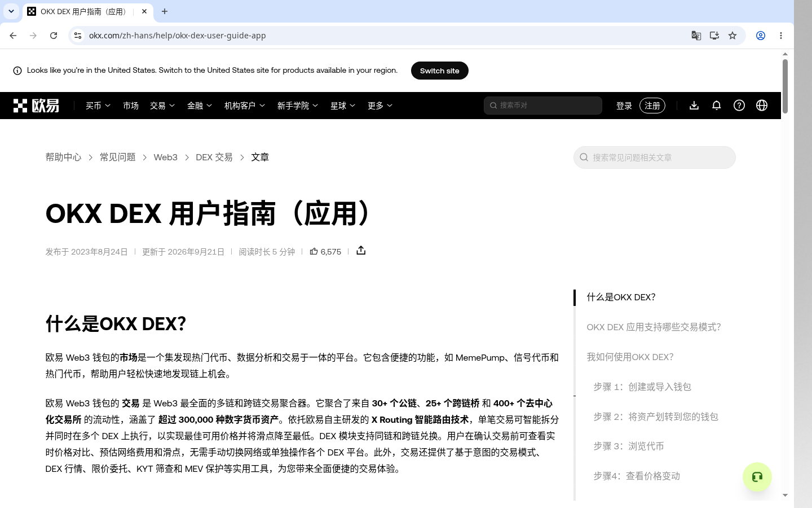Click the install app icon in address bar
Viewport: 812px width, 508px height.
tap(714, 36)
